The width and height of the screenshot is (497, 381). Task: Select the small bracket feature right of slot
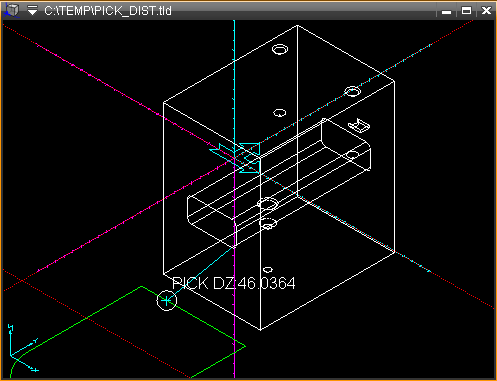point(359,126)
